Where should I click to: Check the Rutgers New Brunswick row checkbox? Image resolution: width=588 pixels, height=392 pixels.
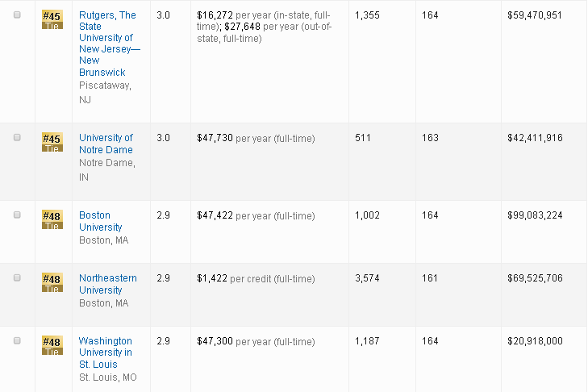[17, 15]
